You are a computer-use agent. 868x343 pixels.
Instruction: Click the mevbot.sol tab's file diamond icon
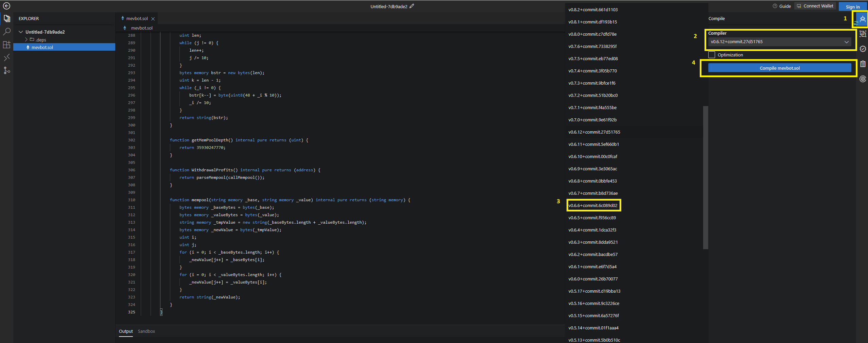123,18
